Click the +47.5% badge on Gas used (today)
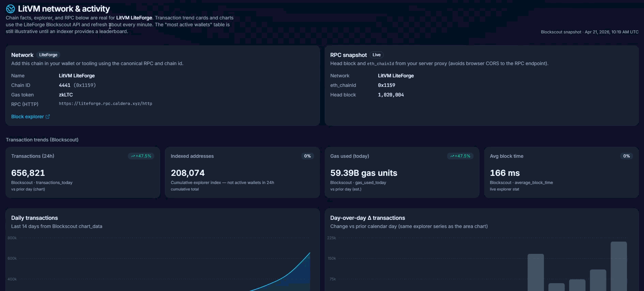This screenshot has height=291, width=644. pos(460,156)
